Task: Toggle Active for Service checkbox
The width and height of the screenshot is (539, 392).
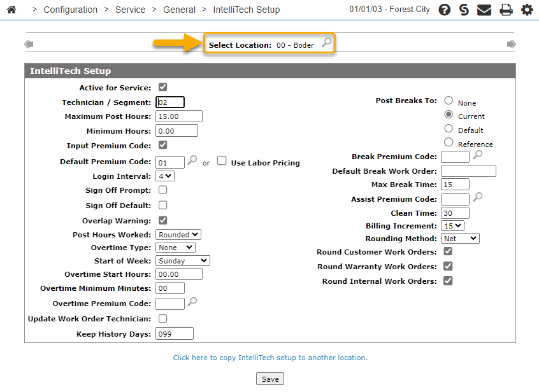Action: (163, 87)
